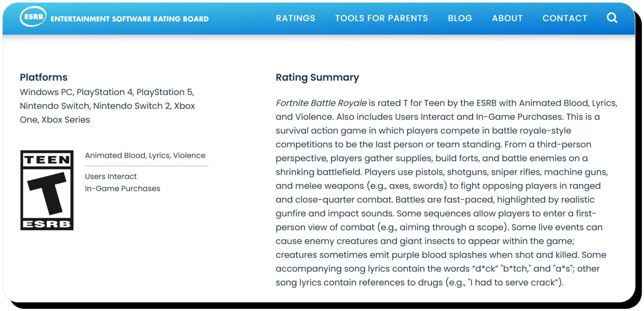Viewport: 644px width, 311px height.
Task: Open the TOOLS FOR PARENTS section
Action: [x=381, y=18]
